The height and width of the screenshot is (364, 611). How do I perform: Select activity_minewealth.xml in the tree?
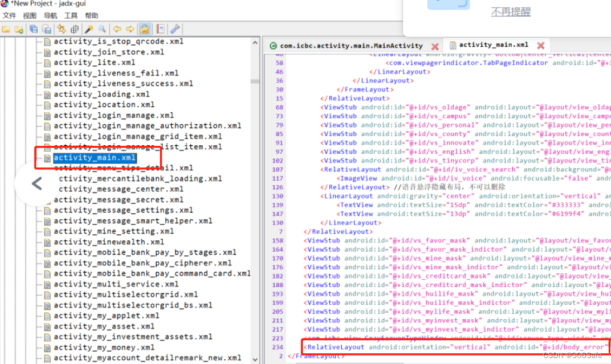(x=109, y=242)
